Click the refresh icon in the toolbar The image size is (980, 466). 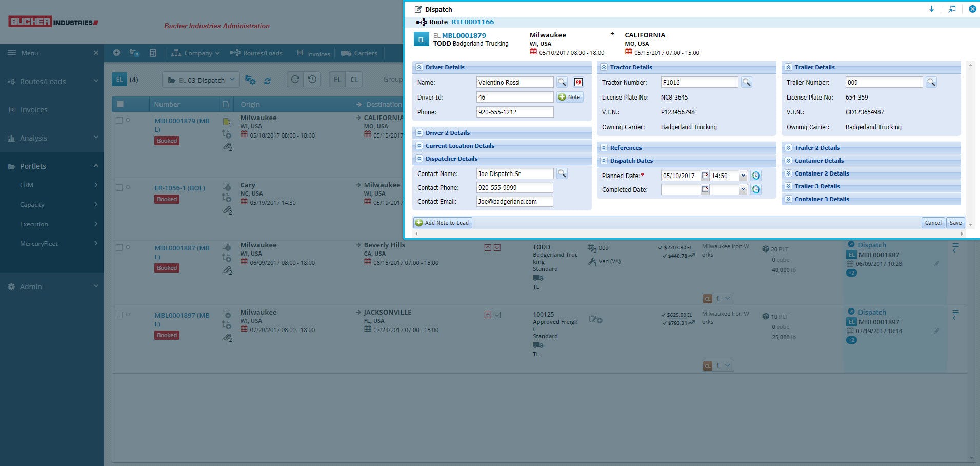point(268,80)
